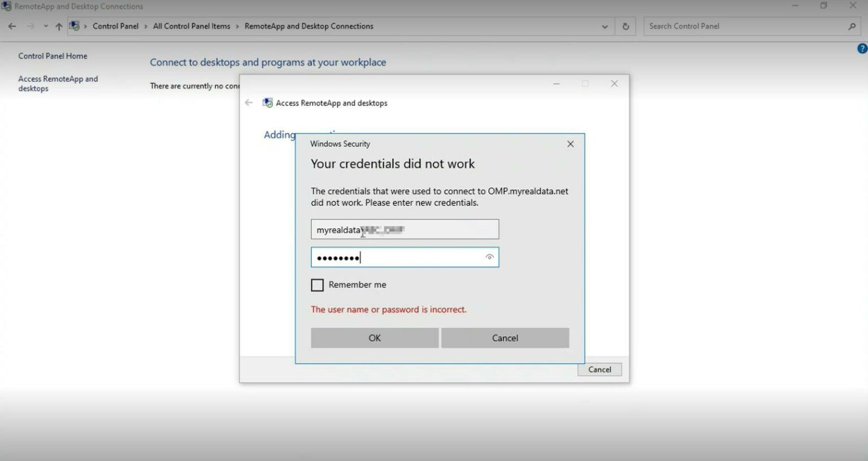868x461 pixels.
Task: Enable the Remember me checkbox
Action: (317, 285)
